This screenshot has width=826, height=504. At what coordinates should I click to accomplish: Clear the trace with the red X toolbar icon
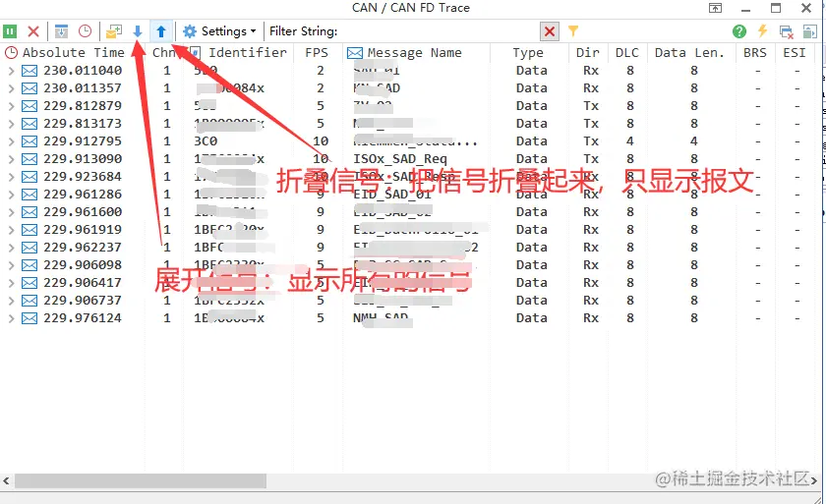coord(33,31)
